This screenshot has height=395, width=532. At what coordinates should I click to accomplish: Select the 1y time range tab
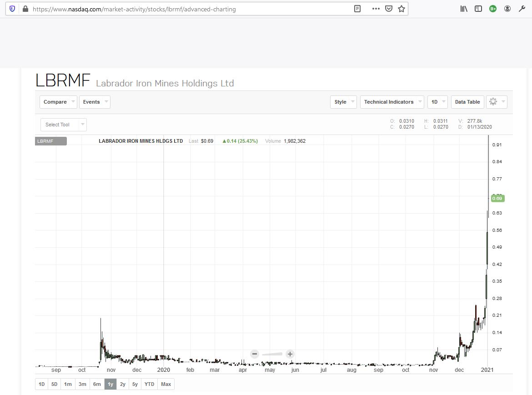(110, 384)
